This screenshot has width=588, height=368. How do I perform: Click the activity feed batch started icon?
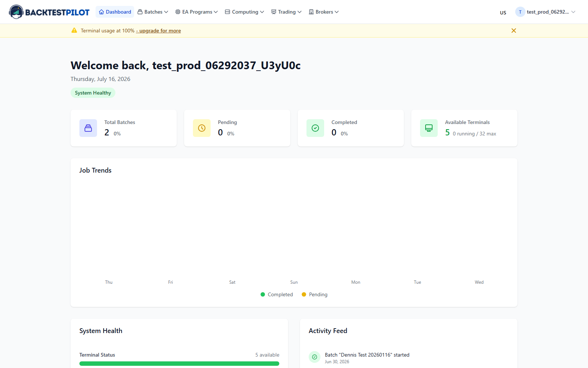point(315,357)
